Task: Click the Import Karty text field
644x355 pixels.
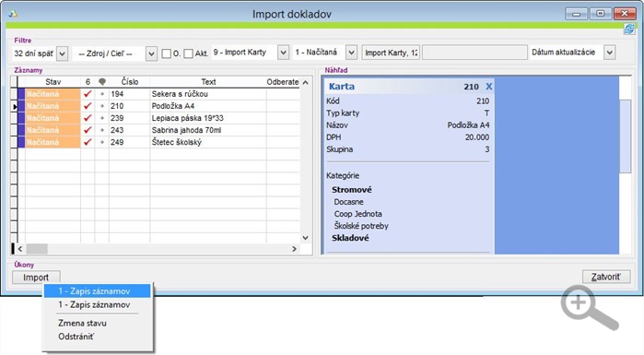Action: coord(391,53)
